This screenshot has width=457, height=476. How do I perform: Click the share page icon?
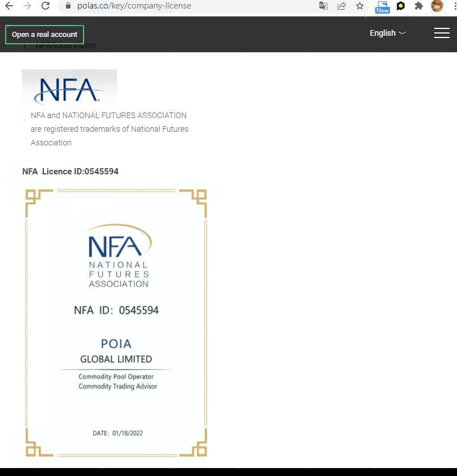(x=342, y=6)
